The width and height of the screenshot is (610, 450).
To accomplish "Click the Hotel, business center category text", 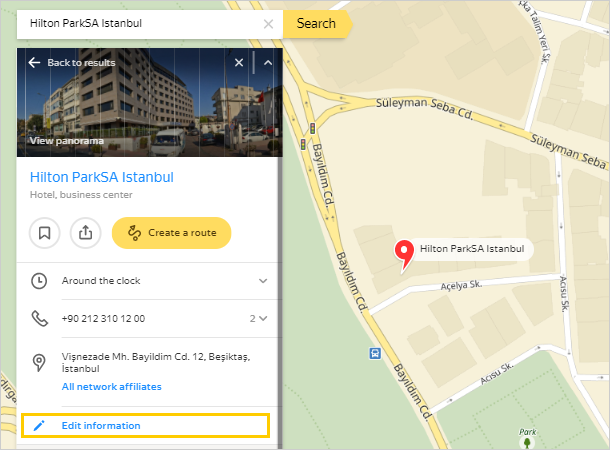I will [x=81, y=195].
